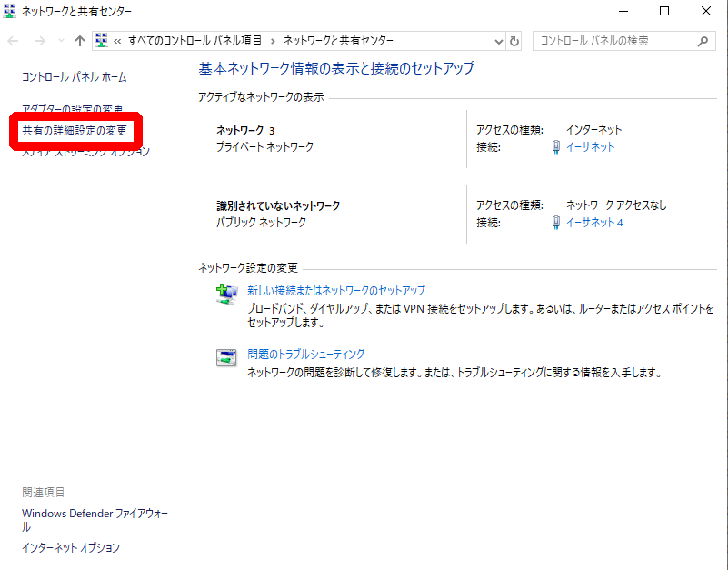Select すべてのコントロール パネル項目 in the breadcrumb
This screenshot has width=728, height=570.
pos(194,41)
